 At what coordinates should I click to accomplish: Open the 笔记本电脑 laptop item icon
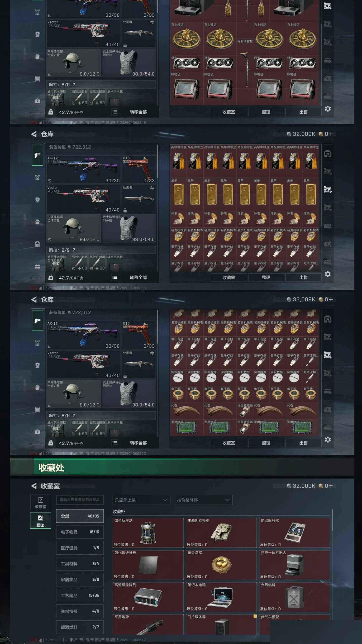click(x=221, y=597)
